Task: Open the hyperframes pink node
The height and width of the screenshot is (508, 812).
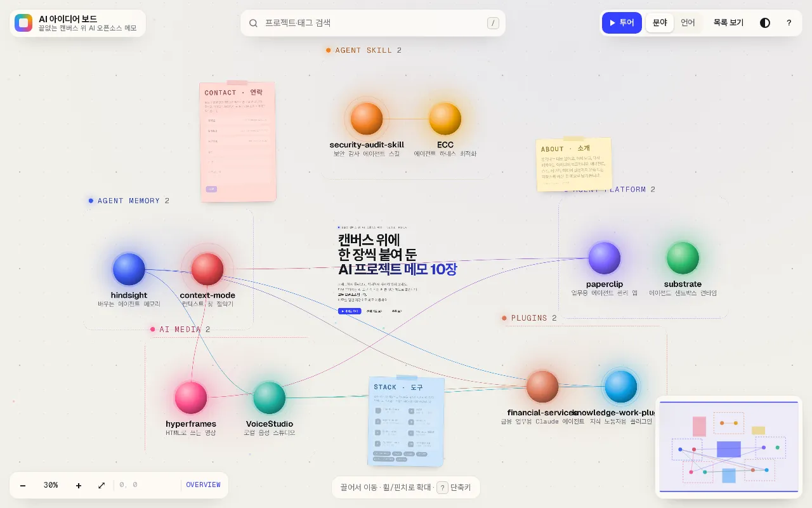Action: (x=191, y=398)
